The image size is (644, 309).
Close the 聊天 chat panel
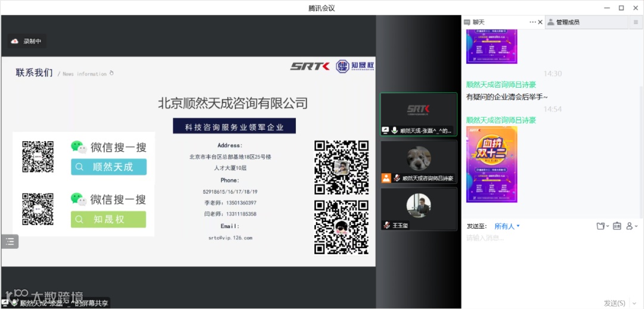(540, 22)
